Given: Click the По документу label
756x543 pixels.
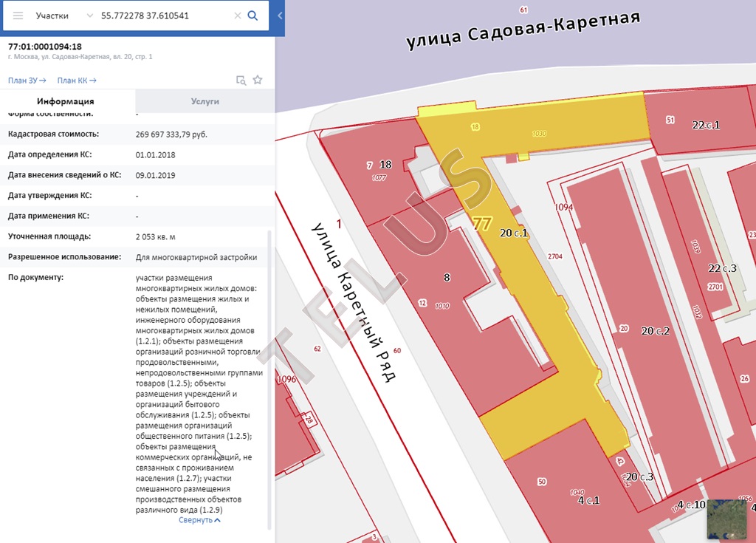Looking at the screenshot, I should (x=35, y=278).
